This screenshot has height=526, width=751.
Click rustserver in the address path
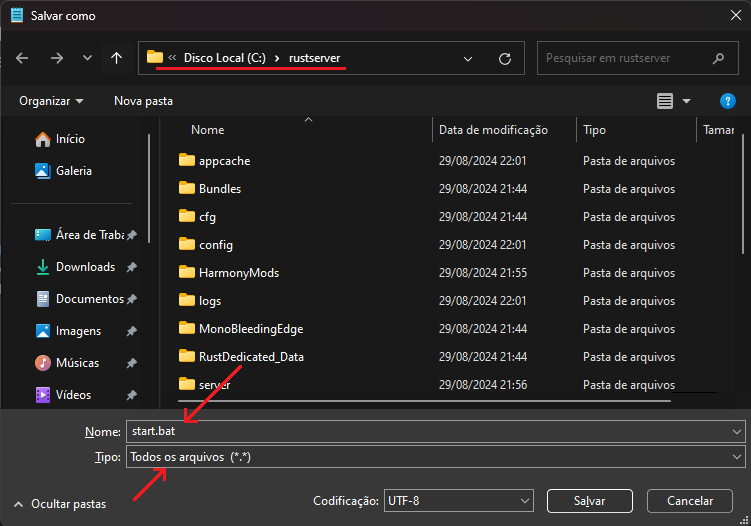(x=314, y=58)
